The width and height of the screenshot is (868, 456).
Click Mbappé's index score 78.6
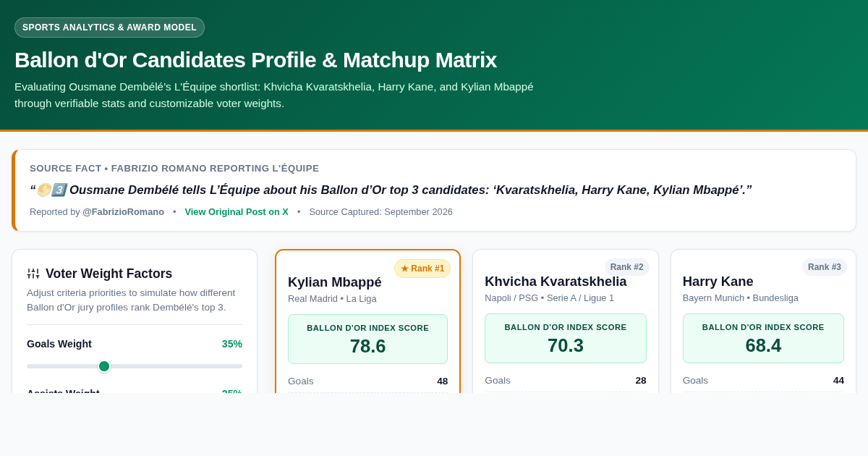pos(367,346)
